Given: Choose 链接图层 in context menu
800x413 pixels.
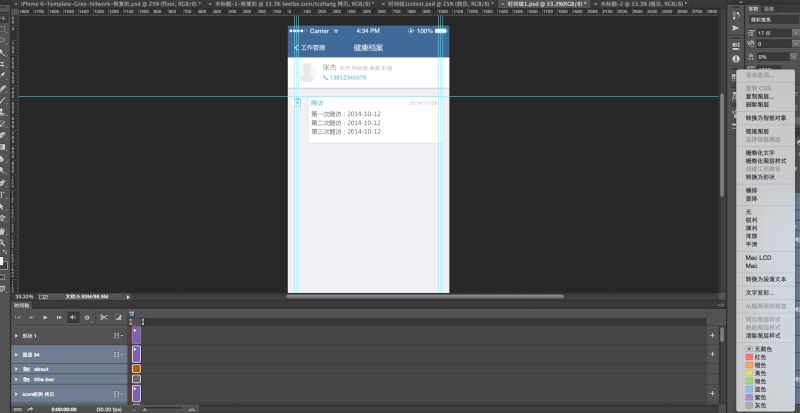Looking at the screenshot, I should click(757, 131).
